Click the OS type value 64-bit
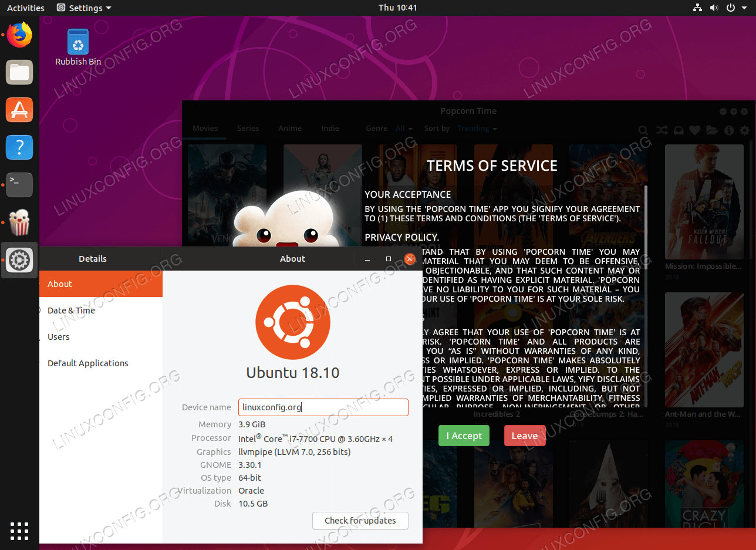 tap(250, 478)
